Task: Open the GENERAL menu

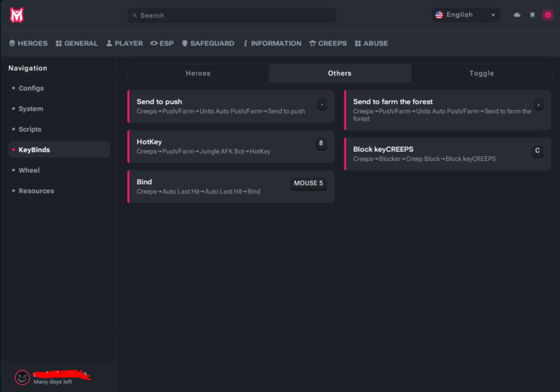Action: (77, 43)
